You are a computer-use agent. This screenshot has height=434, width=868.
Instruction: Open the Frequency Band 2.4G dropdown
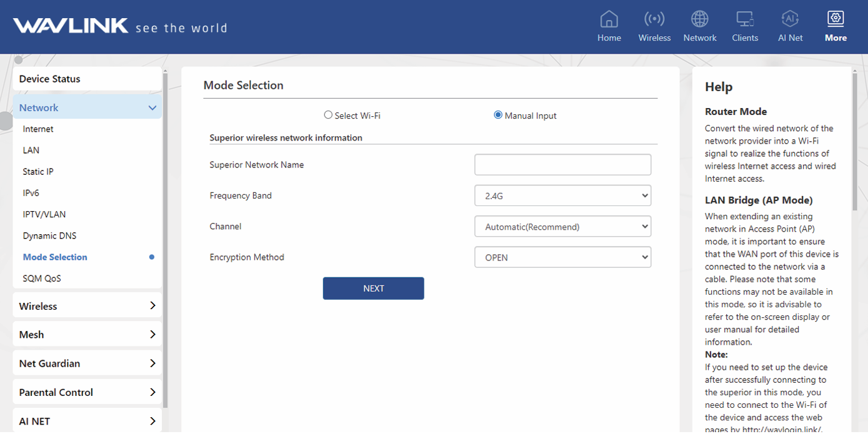tap(562, 195)
